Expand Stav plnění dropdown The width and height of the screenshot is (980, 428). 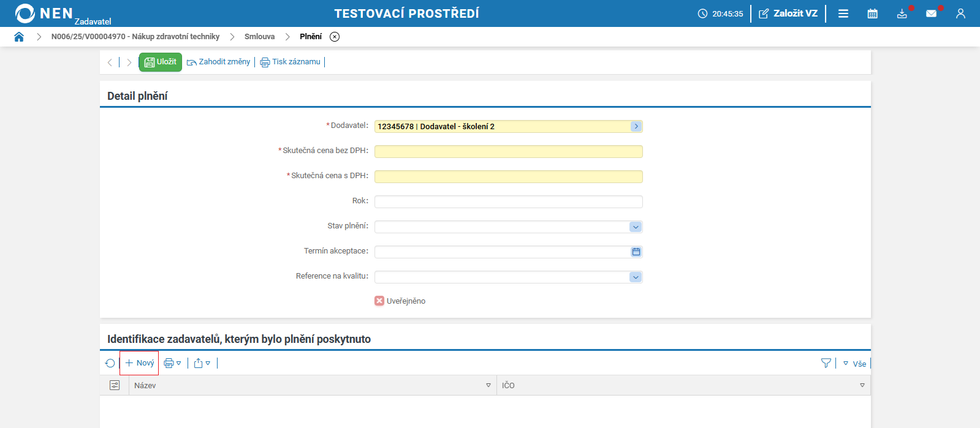click(x=636, y=227)
